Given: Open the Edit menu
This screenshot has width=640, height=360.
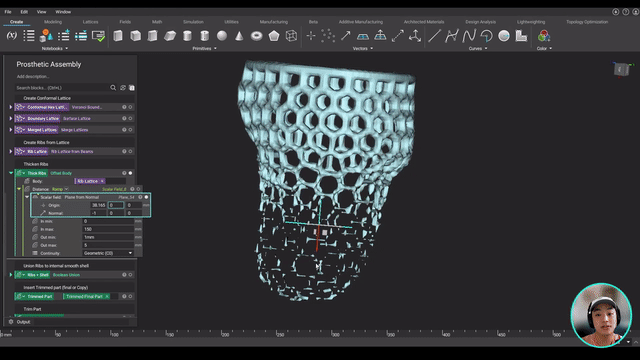Looking at the screenshot, I should pyautogui.click(x=24, y=12).
